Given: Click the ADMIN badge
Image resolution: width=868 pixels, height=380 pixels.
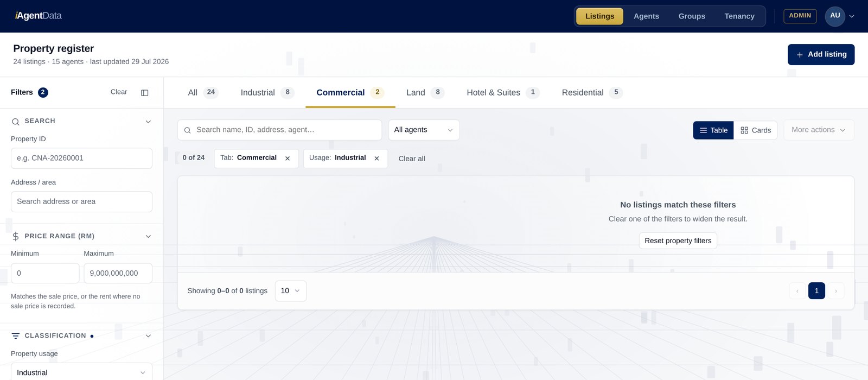Looking at the screenshot, I should (800, 16).
